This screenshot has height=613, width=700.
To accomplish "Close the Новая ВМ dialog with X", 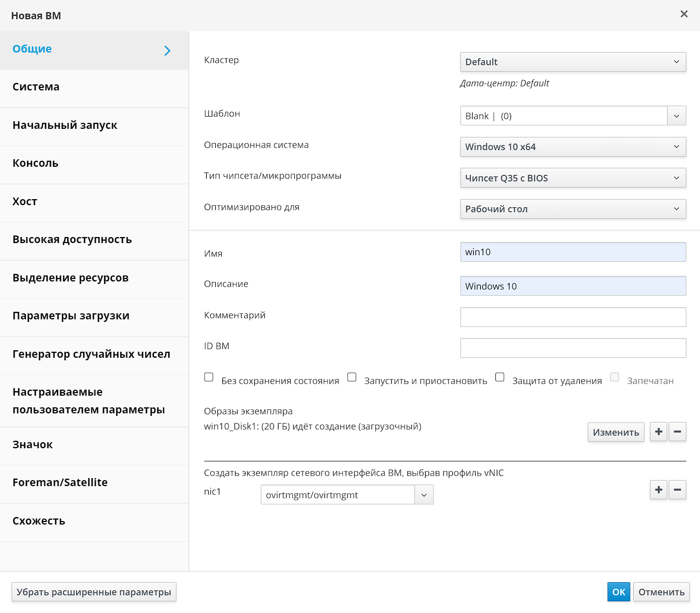I will pyautogui.click(x=684, y=14).
